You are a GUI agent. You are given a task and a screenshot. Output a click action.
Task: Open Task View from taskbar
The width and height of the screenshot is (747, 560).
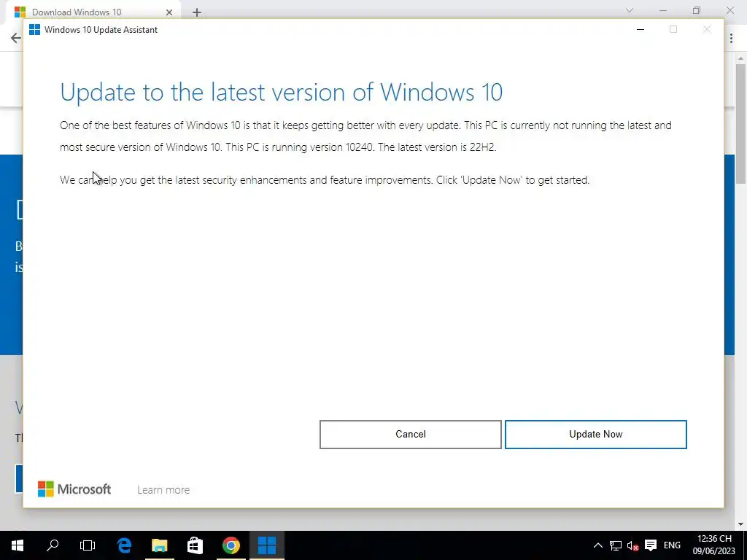pyautogui.click(x=88, y=545)
